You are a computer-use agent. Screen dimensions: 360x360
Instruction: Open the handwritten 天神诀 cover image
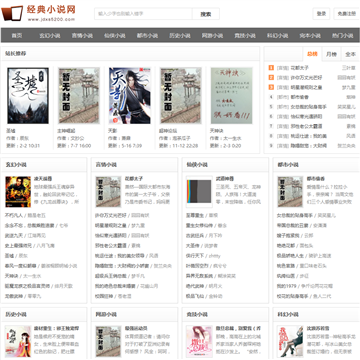pyautogui.click(x=232, y=96)
